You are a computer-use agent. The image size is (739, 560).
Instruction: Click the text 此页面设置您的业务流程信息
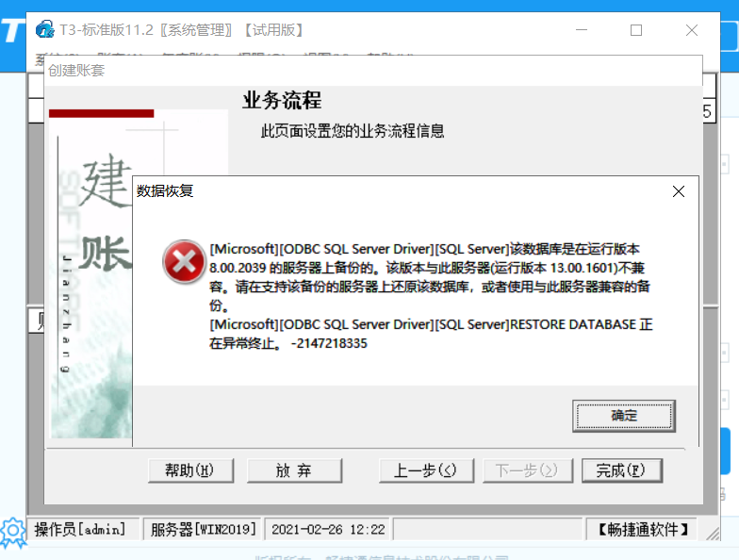(x=353, y=130)
